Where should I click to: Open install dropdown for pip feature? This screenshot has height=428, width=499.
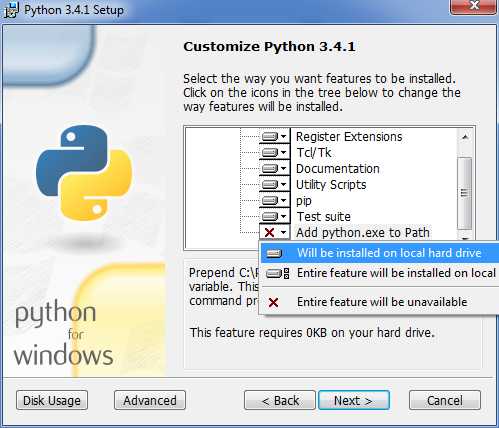tap(275, 200)
